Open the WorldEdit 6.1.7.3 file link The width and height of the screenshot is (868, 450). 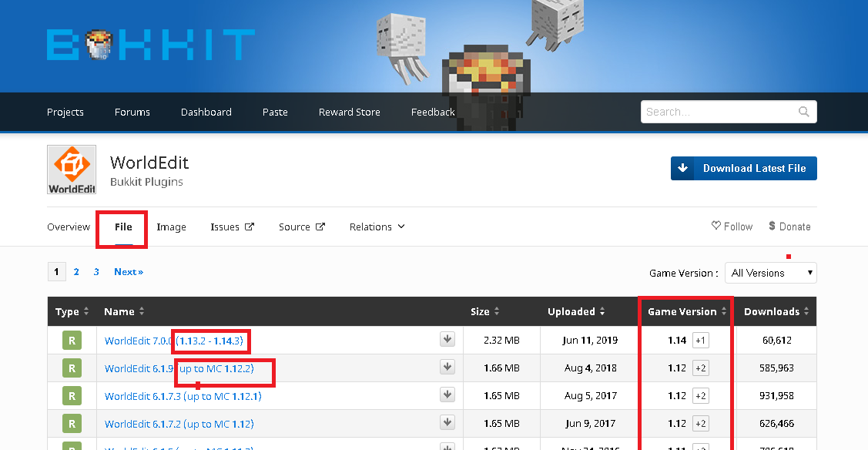183,396
